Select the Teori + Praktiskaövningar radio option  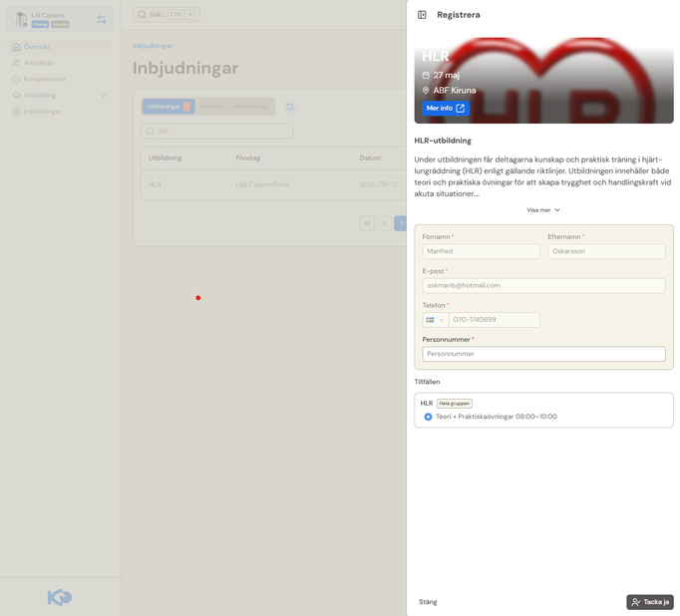tap(428, 417)
